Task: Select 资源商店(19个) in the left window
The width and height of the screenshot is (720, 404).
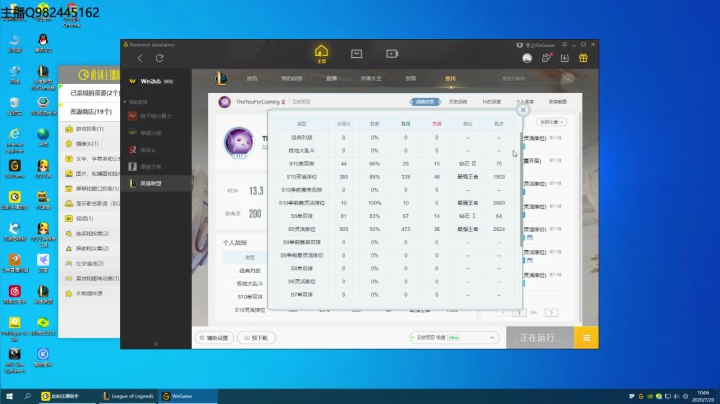Action: coord(90,112)
